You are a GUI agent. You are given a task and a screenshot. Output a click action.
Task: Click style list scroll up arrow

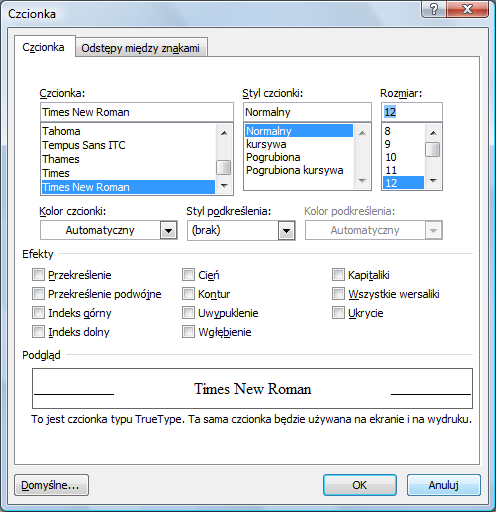point(362,133)
